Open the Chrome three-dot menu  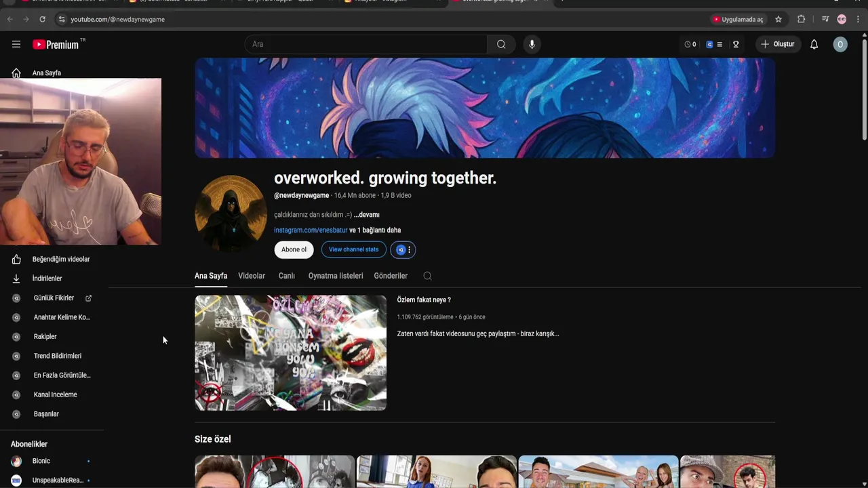tap(858, 19)
